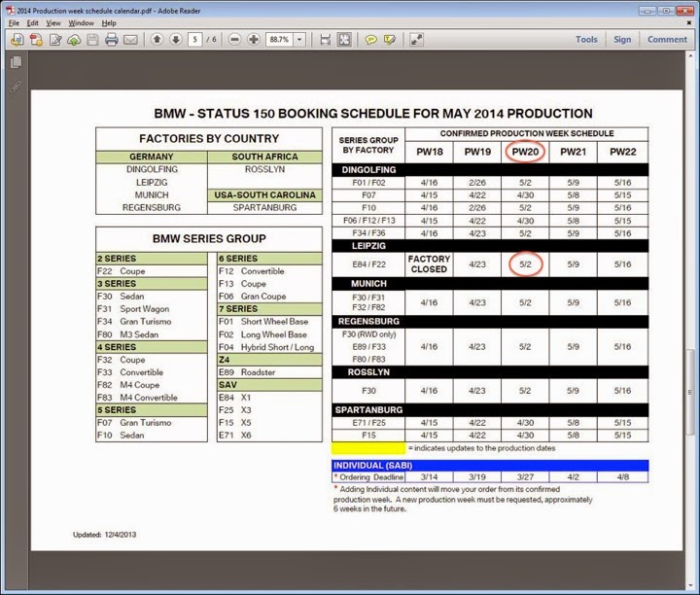The width and height of the screenshot is (700, 595).
Task: Click the Save (floppy disk) icon
Action: click(92, 40)
